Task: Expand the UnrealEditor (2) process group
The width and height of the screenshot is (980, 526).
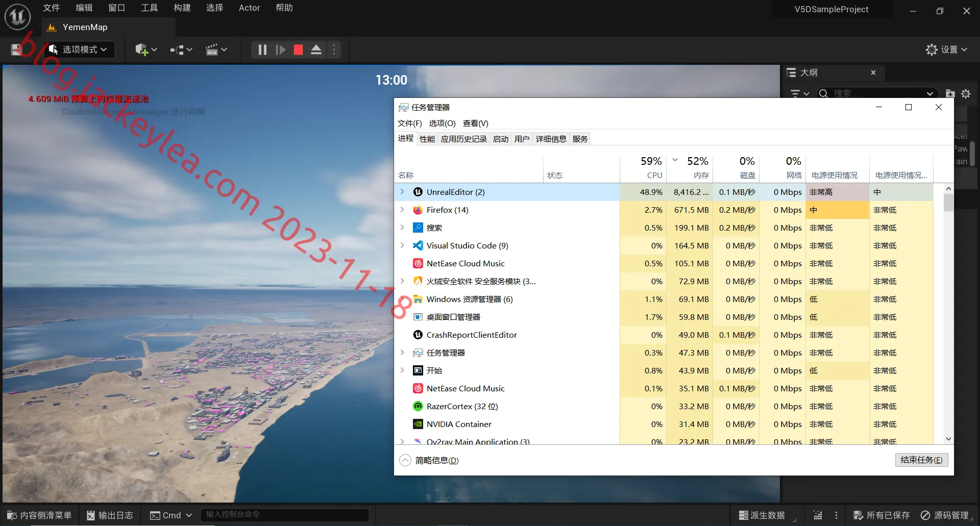Action: (x=402, y=192)
